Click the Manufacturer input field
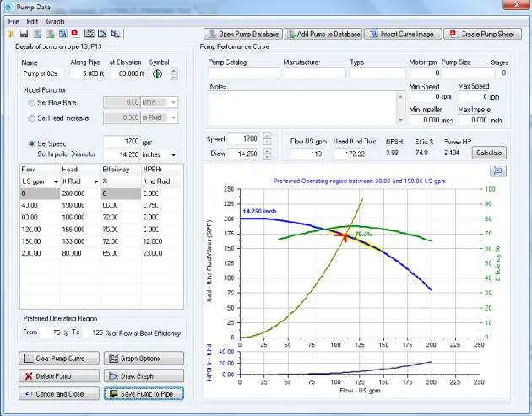Viewport: 532px width, 416px height. (314, 73)
